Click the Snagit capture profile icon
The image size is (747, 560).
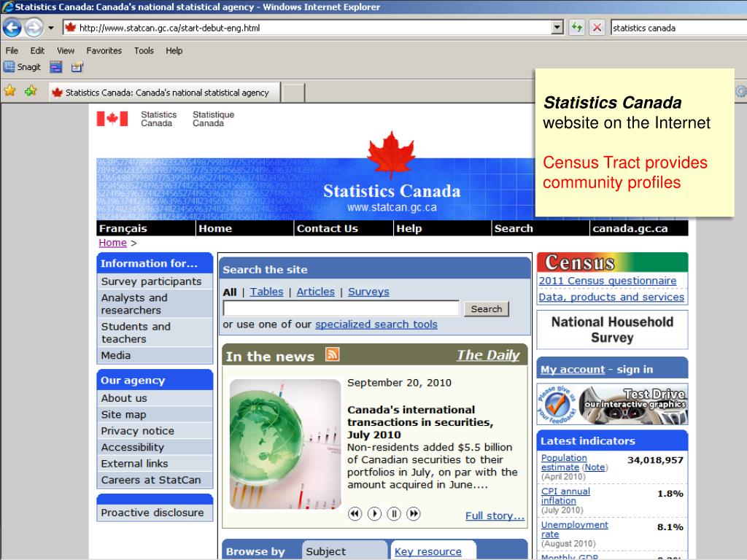55,66
